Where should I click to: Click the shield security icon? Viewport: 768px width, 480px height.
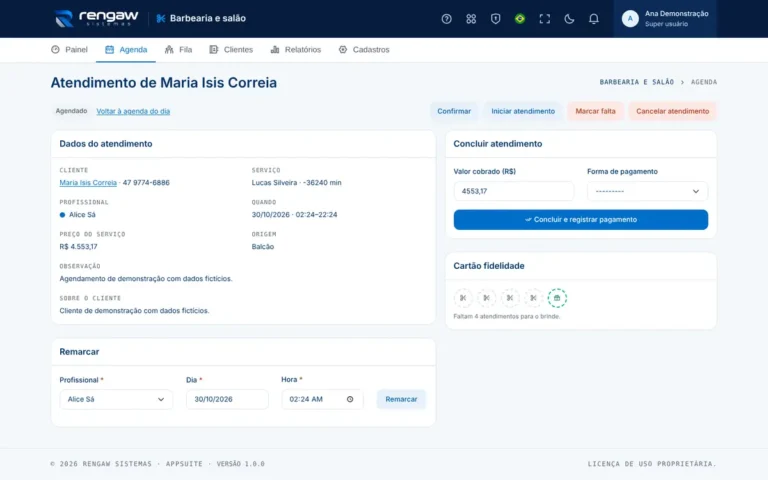coord(495,19)
